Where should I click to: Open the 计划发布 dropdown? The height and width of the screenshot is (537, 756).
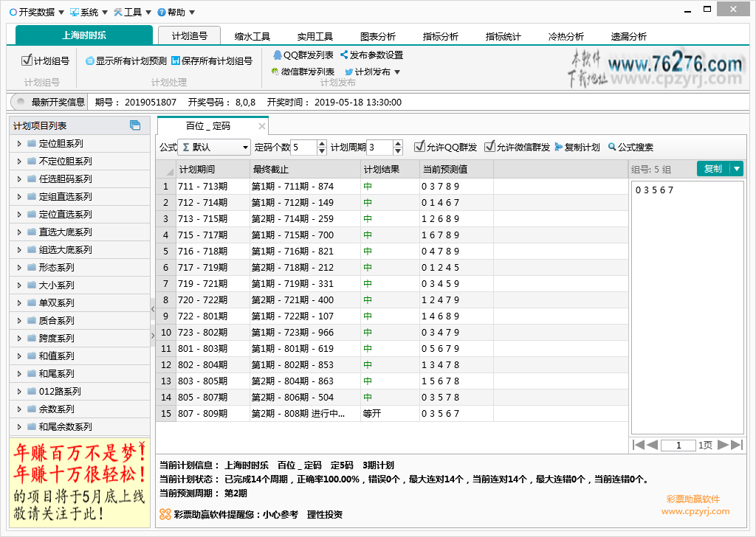tap(373, 72)
